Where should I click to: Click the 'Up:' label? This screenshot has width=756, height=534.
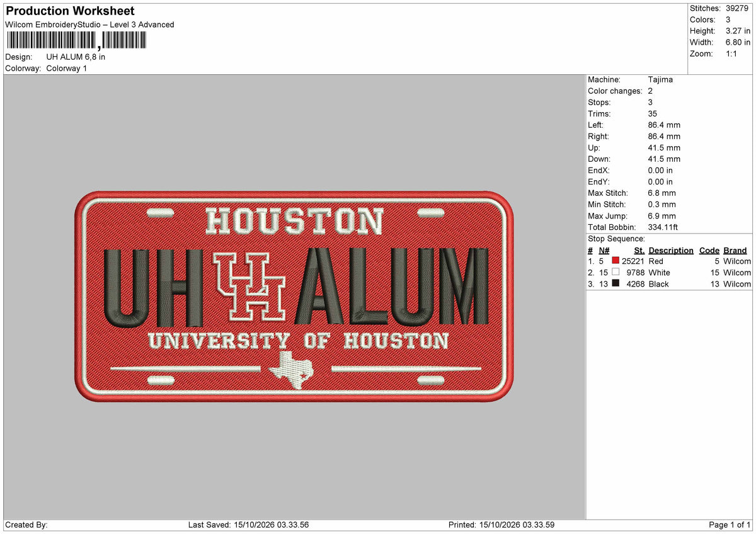(595, 148)
